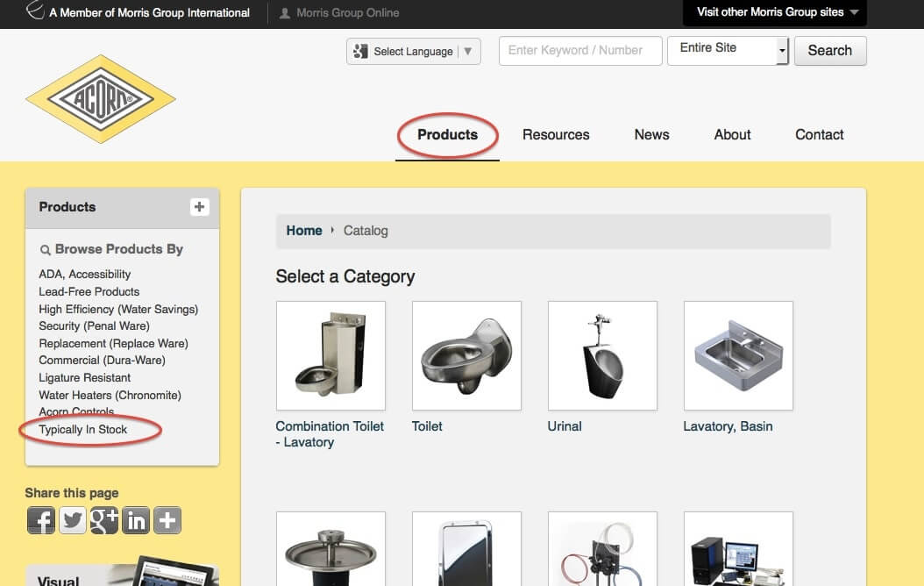Open the About navigation tab
Image resolution: width=924 pixels, height=586 pixels.
coord(733,134)
